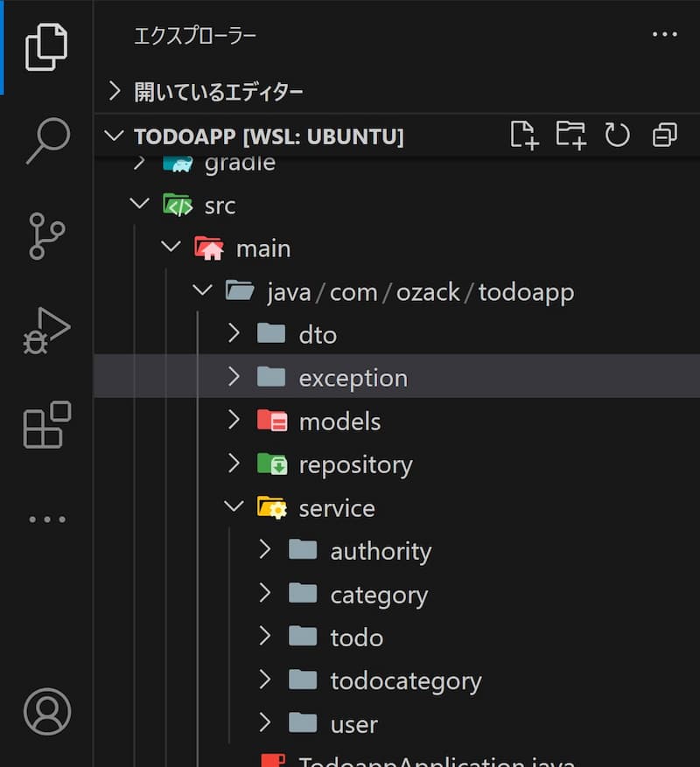Select the dto folder label

point(318,336)
